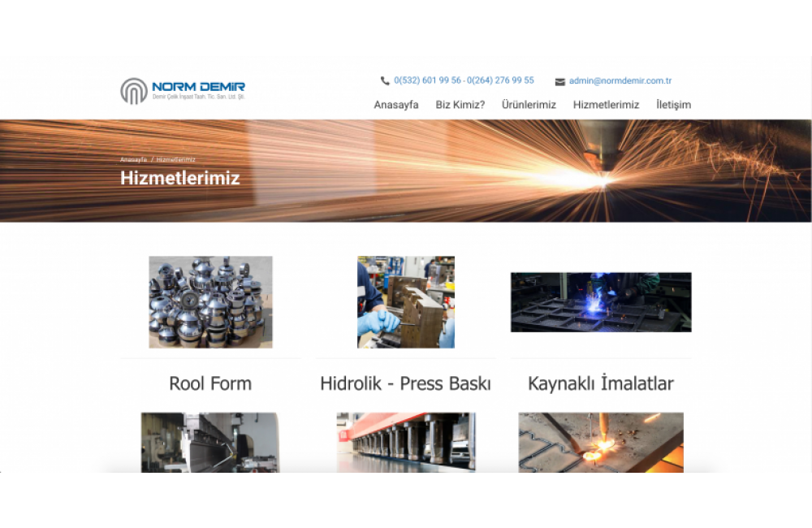Select Ürünlerimiz in the navigation bar
The width and height of the screenshot is (812, 528).
(529, 105)
